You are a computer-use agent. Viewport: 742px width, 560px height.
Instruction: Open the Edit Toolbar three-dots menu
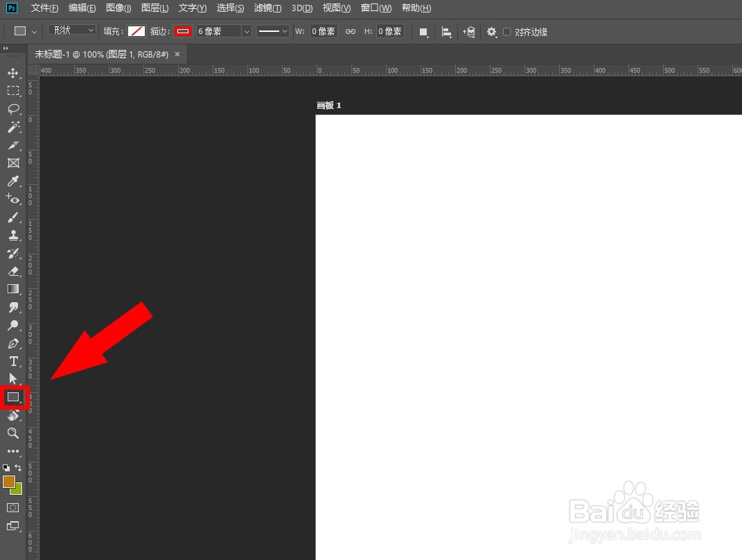(x=12, y=451)
